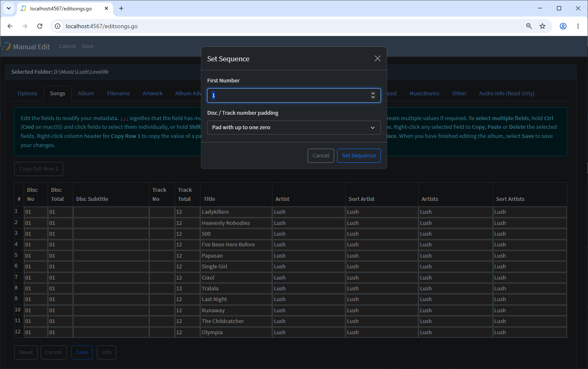Select the Ladykillers title cell
Screen dimensions: 588x369
pos(236,212)
